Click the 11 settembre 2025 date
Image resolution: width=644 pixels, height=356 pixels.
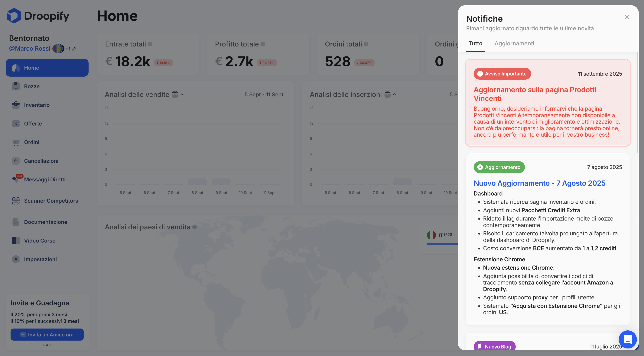pyautogui.click(x=600, y=74)
